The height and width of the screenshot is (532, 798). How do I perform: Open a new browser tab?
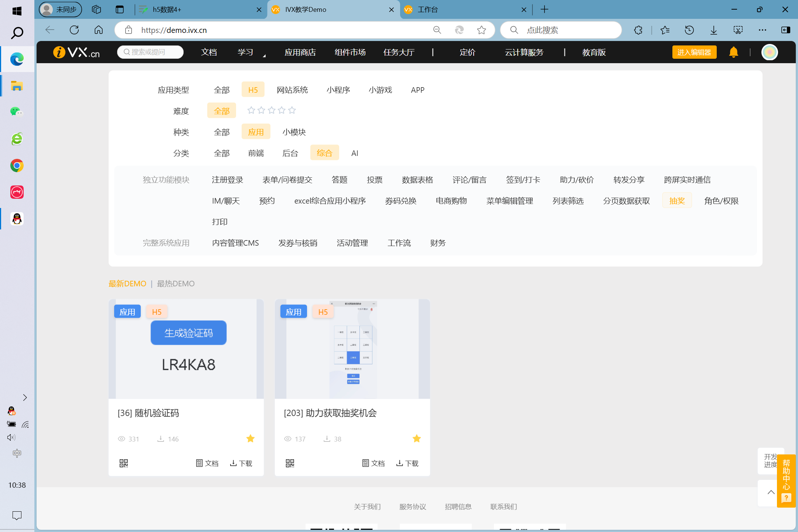tap(545, 10)
